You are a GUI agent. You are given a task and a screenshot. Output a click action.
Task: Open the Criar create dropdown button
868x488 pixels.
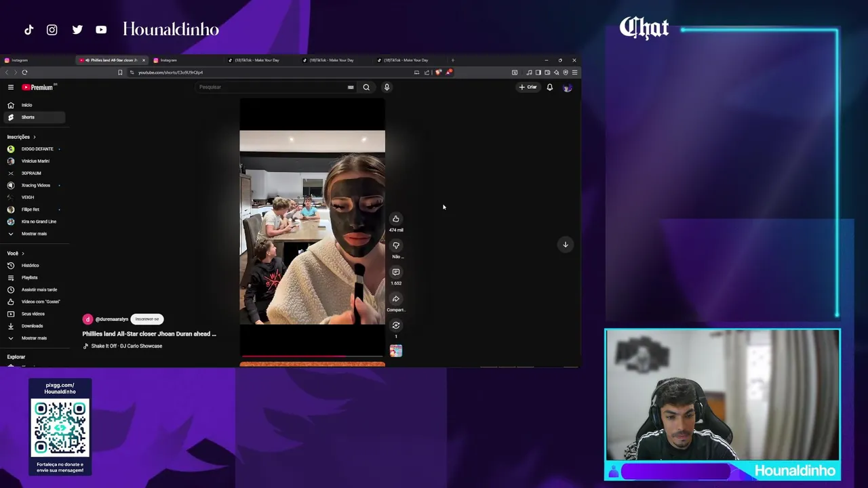(528, 87)
